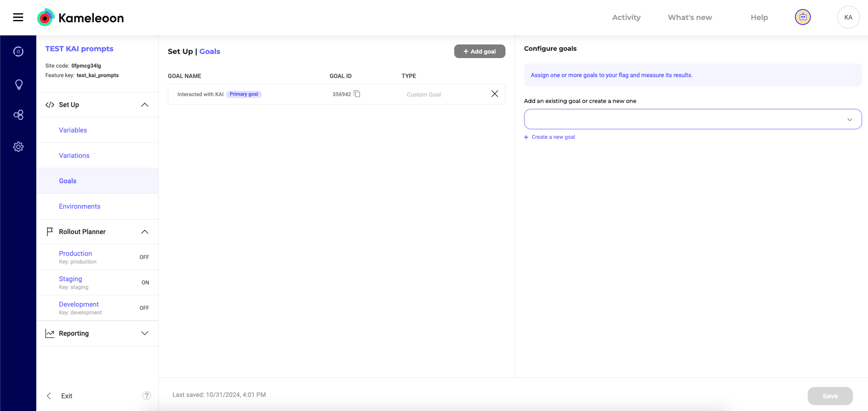
Task: Select the Goals menu item
Action: [x=68, y=181]
